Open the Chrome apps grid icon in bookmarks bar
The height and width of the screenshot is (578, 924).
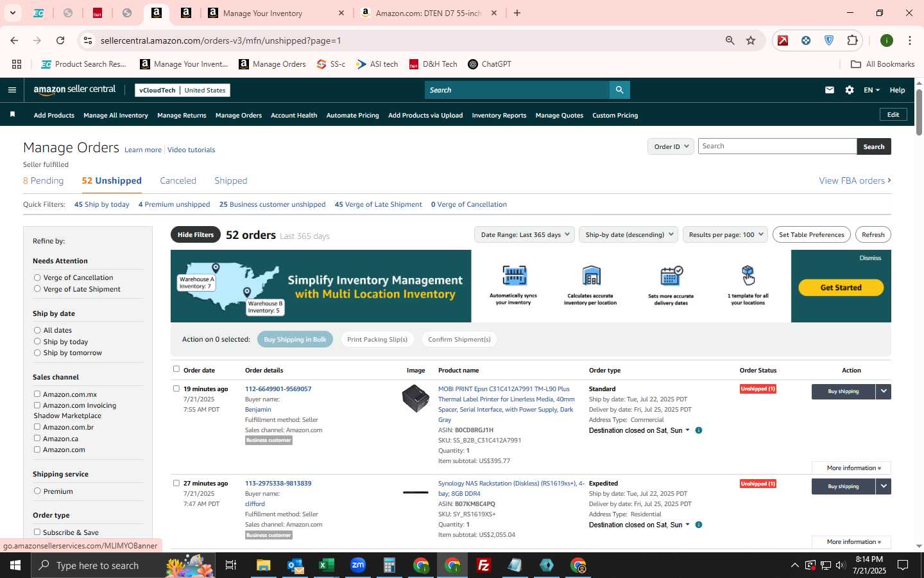pos(17,64)
